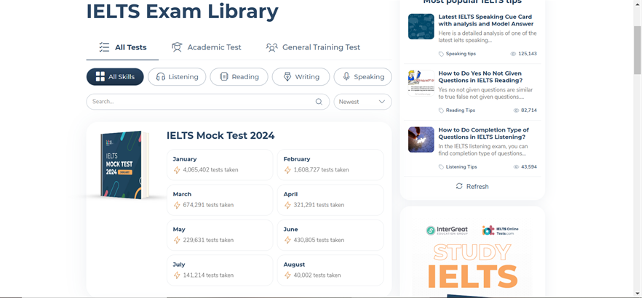The image size is (644, 298).
Task: Open the March mock test
Action: click(x=220, y=200)
